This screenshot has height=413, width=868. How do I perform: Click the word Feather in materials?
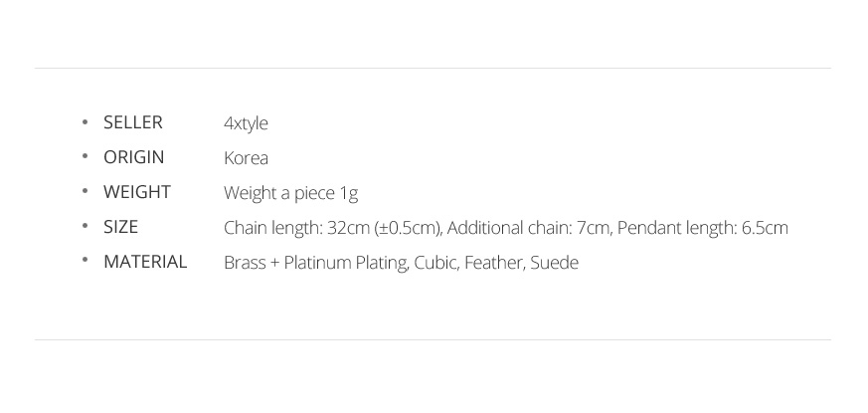point(494,263)
